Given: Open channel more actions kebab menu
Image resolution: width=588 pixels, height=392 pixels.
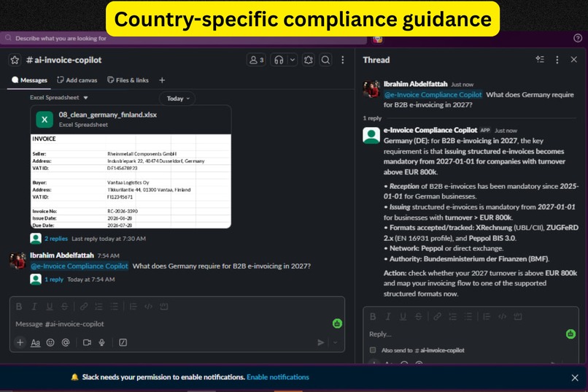Looking at the screenshot, I should pos(343,60).
